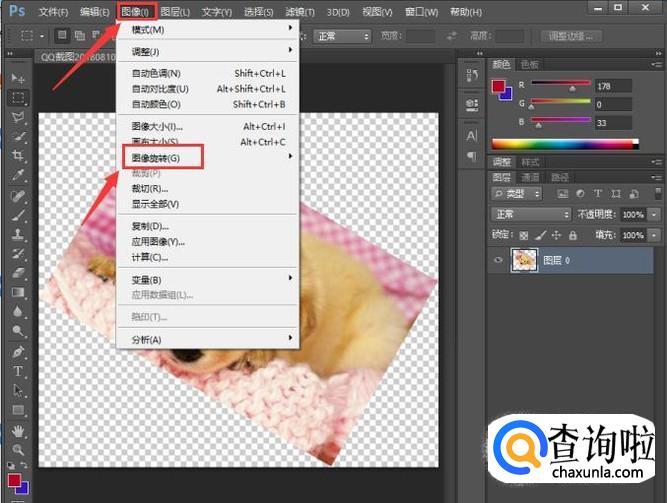Open the layer blend mode 正常 dropdown
Image resolution: width=667 pixels, height=503 pixels.
click(x=531, y=214)
